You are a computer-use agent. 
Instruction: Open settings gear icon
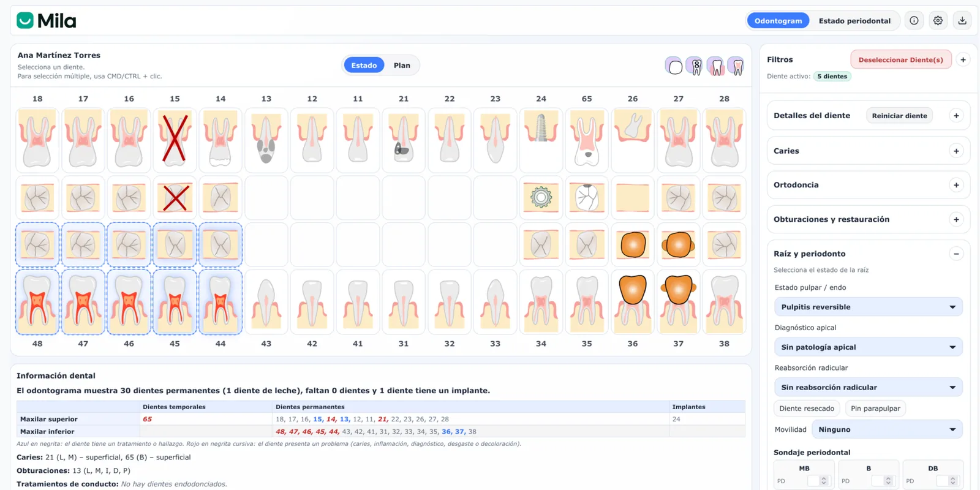[x=938, y=21]
